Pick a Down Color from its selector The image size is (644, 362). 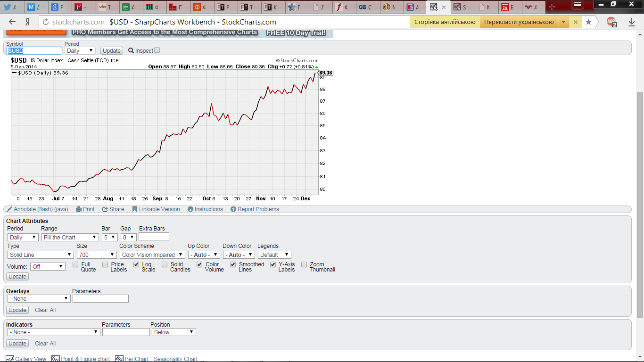click(239, 255)
